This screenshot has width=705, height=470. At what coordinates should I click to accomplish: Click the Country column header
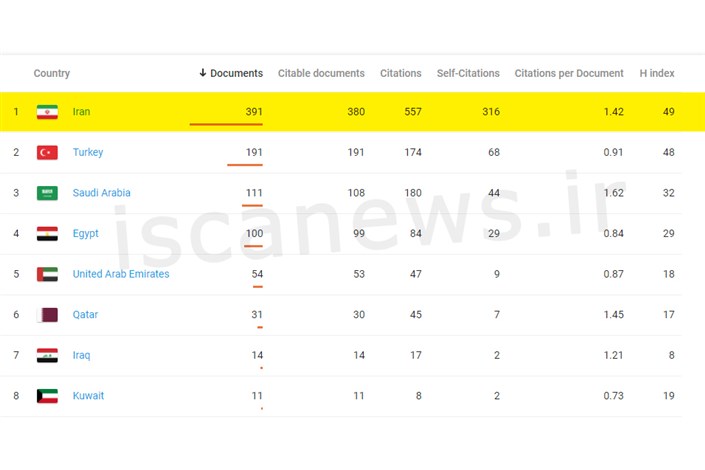[52, 73]
